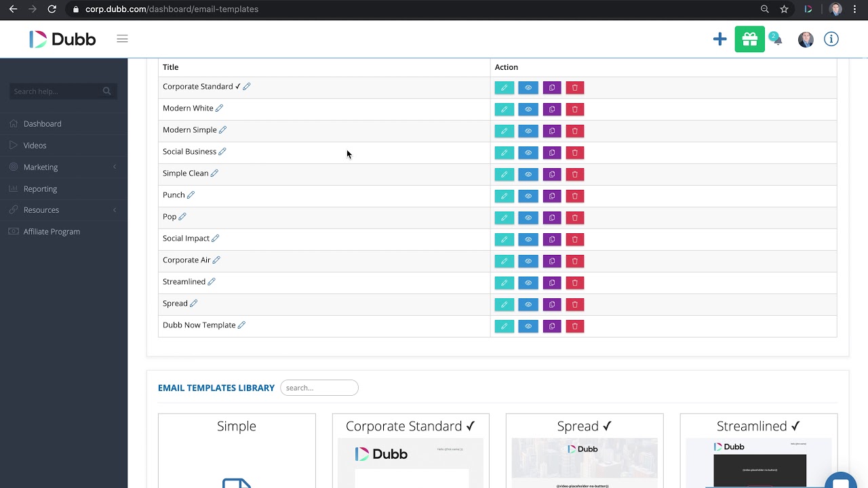Focus the Email Templates Library search box
The height and width of the screenshot is (488, 868).
(319, 388)
